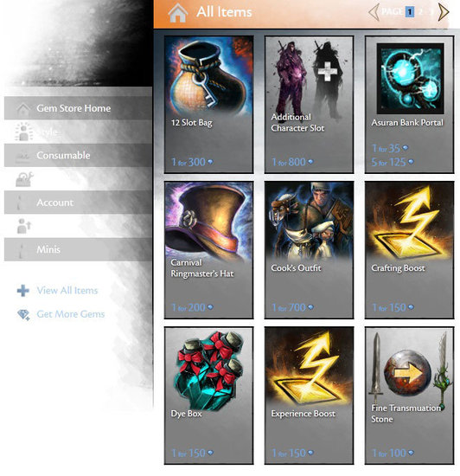Select the 12 Slot Bag item
This screenshot has height=476, width=460.
coord(208,105)
